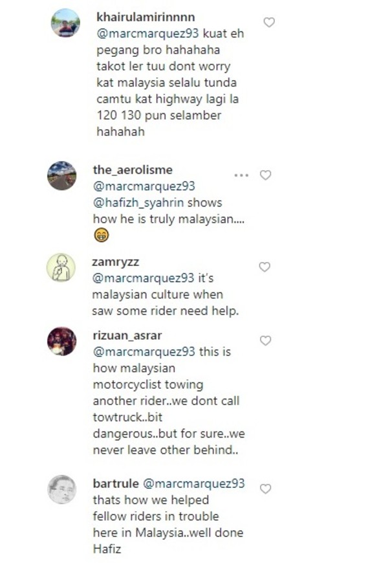
Task: Visit the_aerolisme username profile
Action: (x=133, y=170)
